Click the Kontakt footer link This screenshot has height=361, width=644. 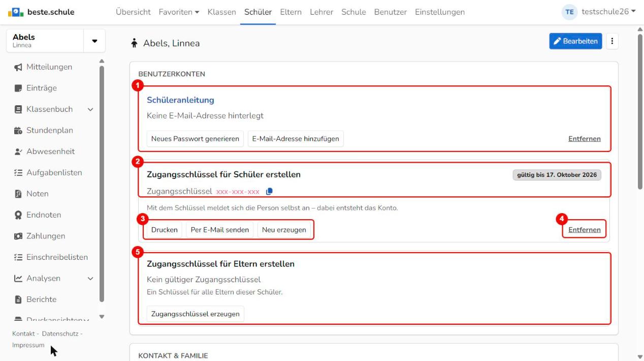point(23,334)
